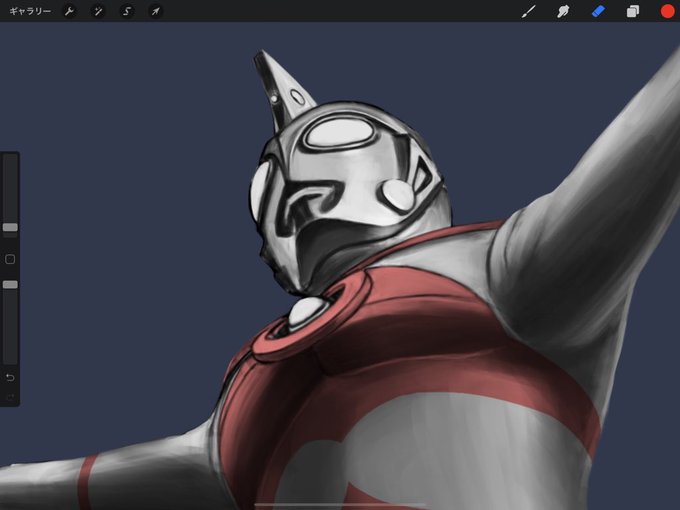The height and width of the screenshot is (510, 680).
Task: Click the brush opacity slider handle
Action: 10,284
